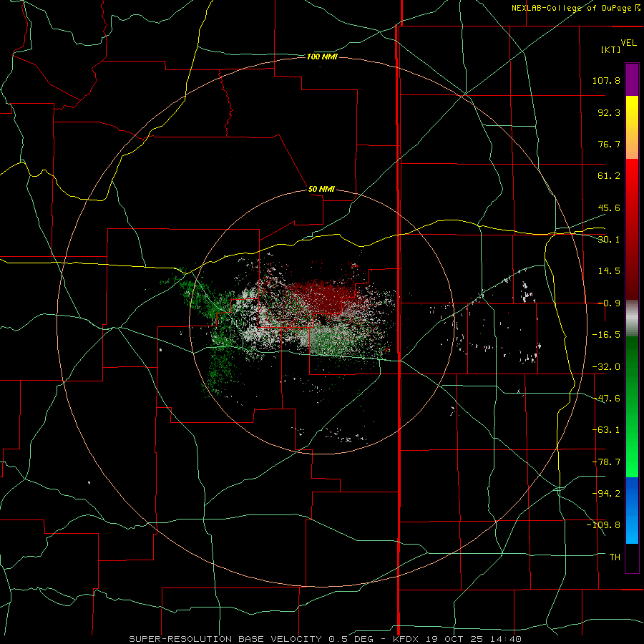Click the -109.8 legend value
This screenshot has width=644, height=644.
[603, 525]
